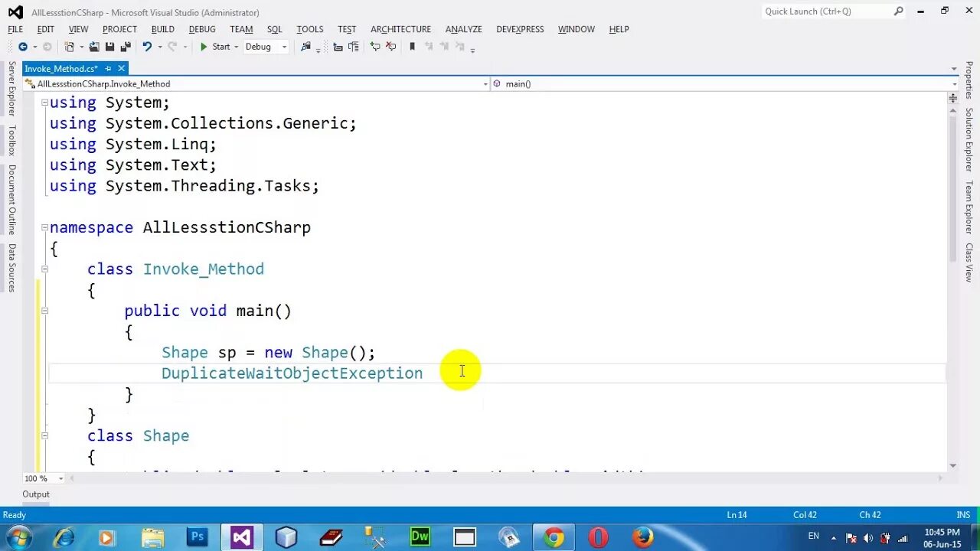Click the Quick Launch magnifier icon

[x=899, y=11]
